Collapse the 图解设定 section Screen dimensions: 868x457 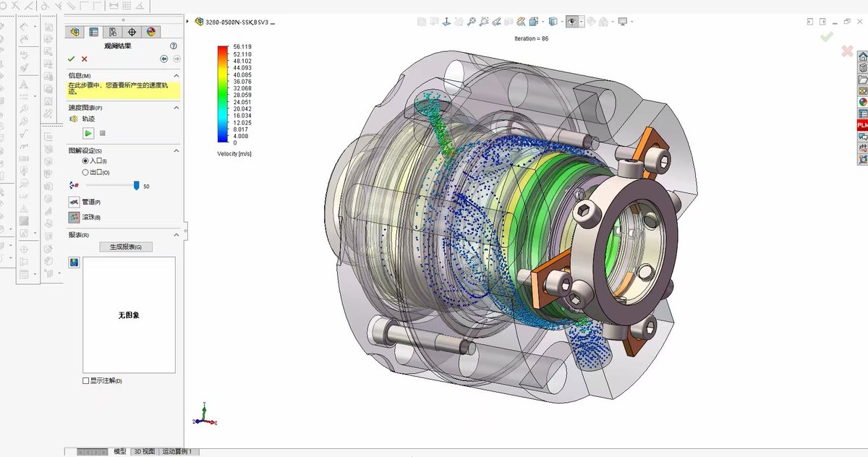point(176,150)
